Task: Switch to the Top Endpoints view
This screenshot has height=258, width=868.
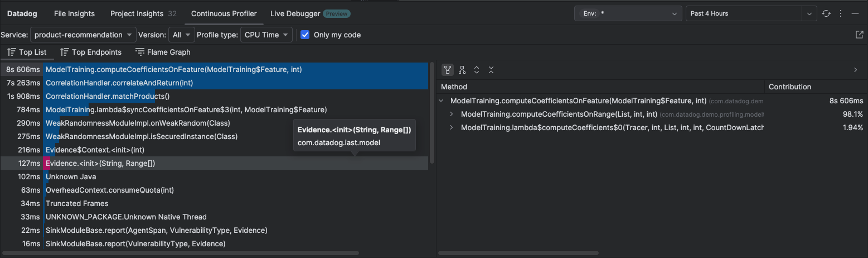Action: [x=91, y=52]
